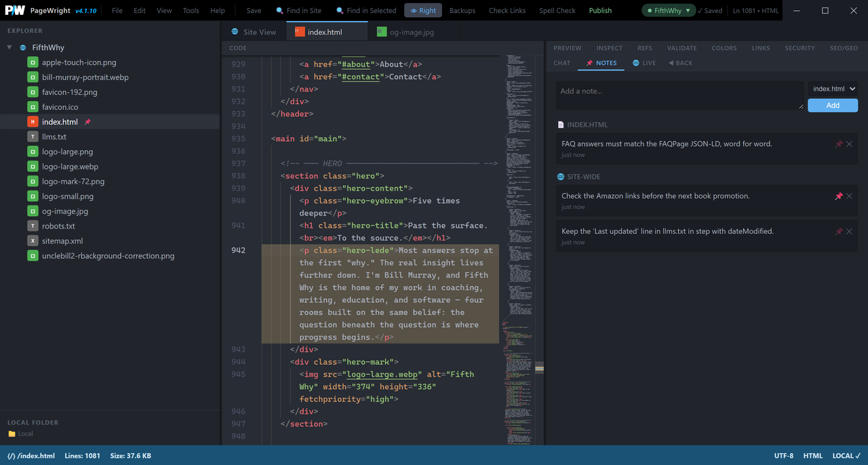Click the green icon beside unclebill2-rbackground-correction.png
The height and width of the screenshot is (465, 868).
point(33,256)
